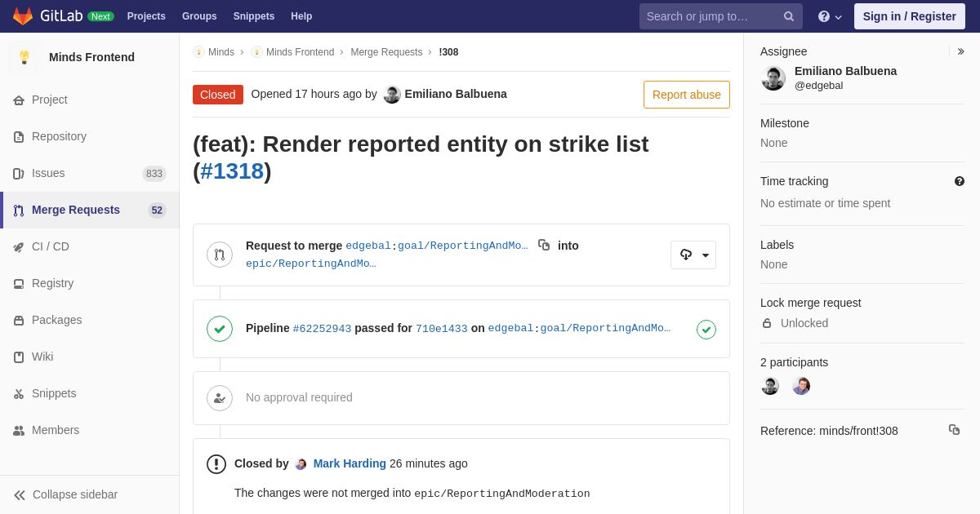Open issue link #1318 in title
The height and width of the screenshot is (514, 980).
coord(232,171)
